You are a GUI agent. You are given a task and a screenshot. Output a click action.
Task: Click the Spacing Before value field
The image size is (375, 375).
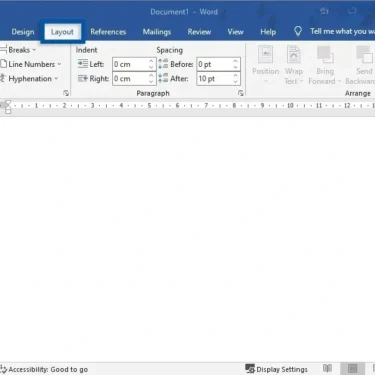214,64
